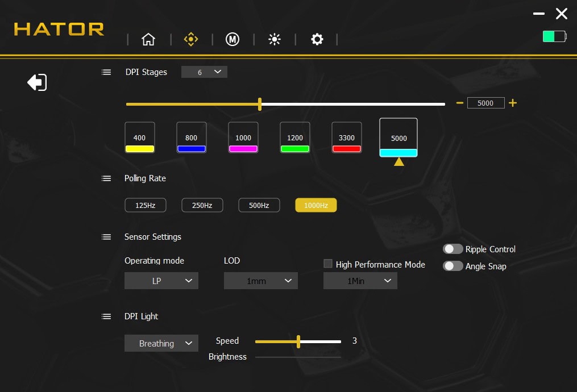This screenshot has height=392, width=577.
Task: Go to the Home tab icon
Action: tap(148, 39)
